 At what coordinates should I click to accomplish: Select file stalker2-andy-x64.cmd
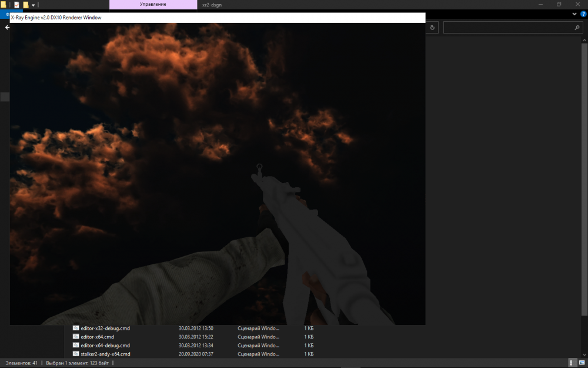pyautogui.click(x=105, y=354)
